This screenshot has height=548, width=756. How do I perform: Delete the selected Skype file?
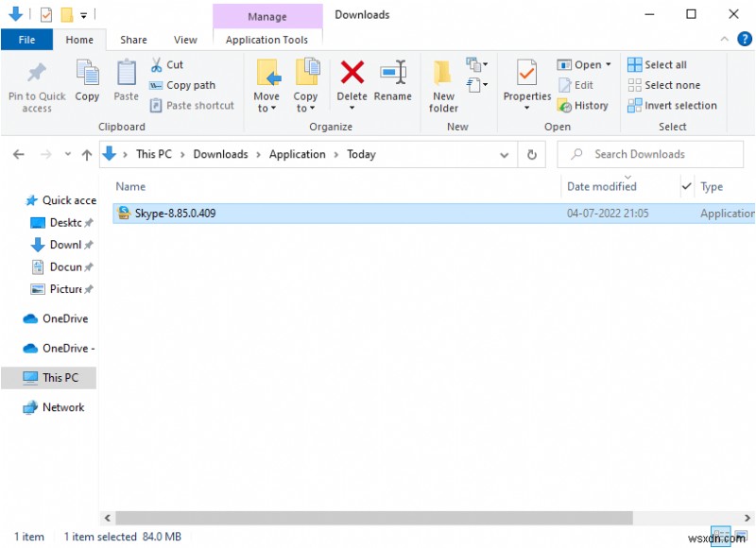[352, 79]
